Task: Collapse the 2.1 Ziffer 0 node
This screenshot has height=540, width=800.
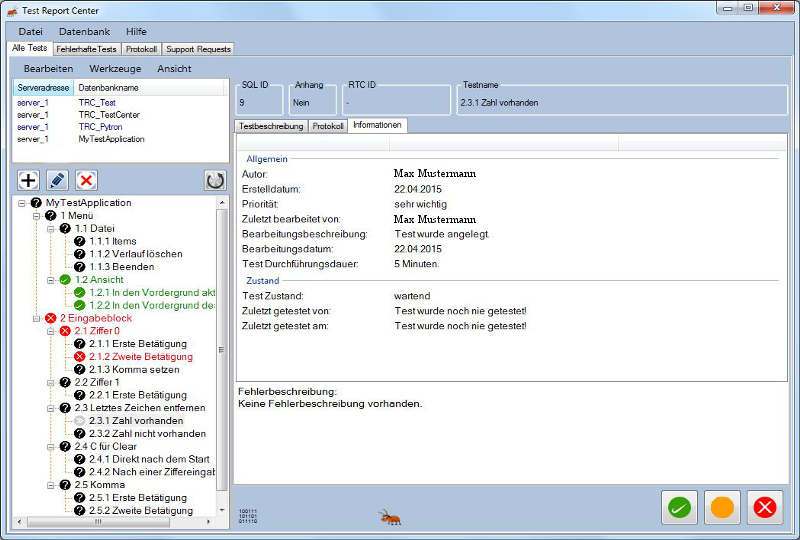Action: pyautogui.click(x=51, y=331)
